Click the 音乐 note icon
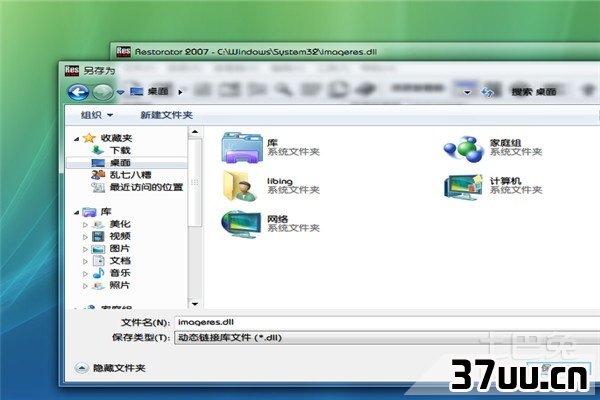 coord(98,273)
